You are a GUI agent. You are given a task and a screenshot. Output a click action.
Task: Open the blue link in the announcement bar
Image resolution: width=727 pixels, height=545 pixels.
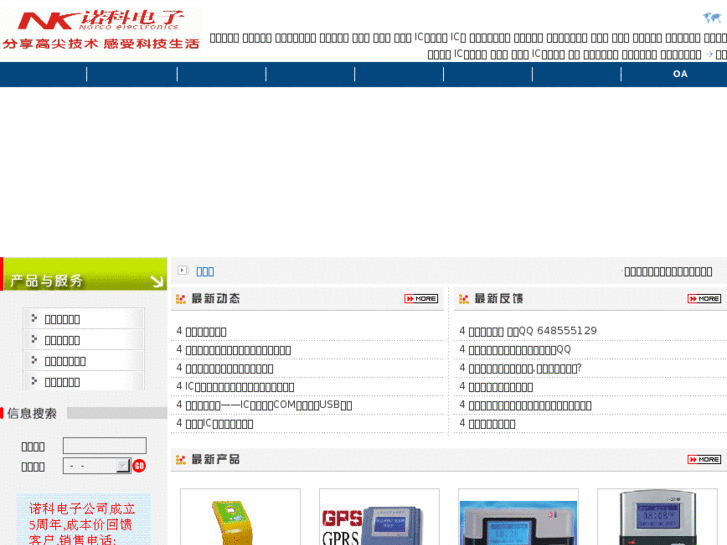[205, 271]
